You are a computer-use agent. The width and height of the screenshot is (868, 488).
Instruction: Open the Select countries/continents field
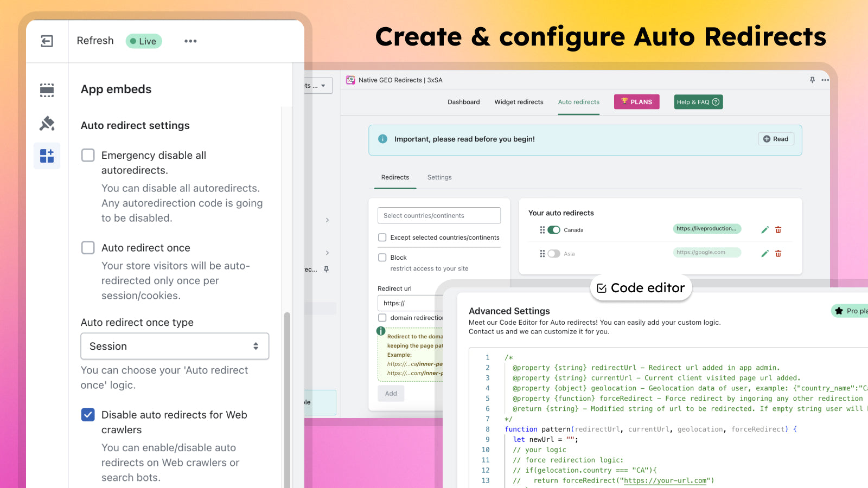(x=439, y=216)
